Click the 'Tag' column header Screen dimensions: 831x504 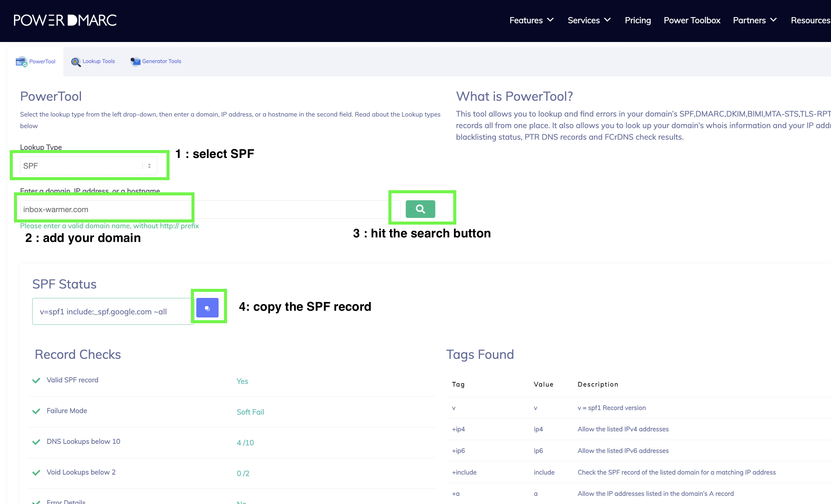tap(458, 384)
